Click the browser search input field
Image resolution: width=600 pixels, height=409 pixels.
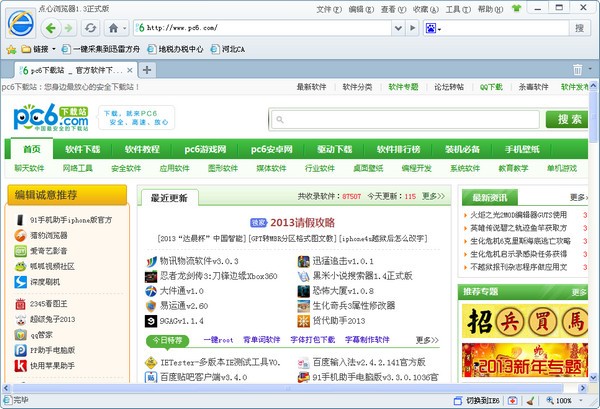505,28
